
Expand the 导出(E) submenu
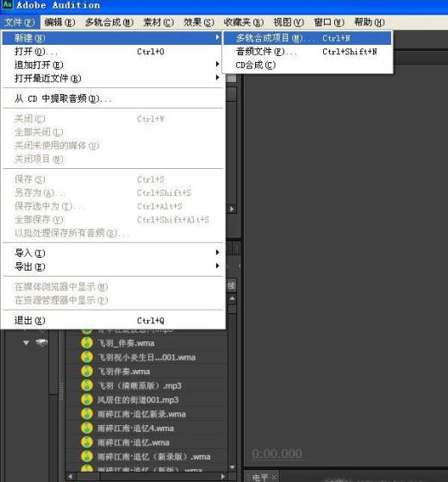(112, 266)
